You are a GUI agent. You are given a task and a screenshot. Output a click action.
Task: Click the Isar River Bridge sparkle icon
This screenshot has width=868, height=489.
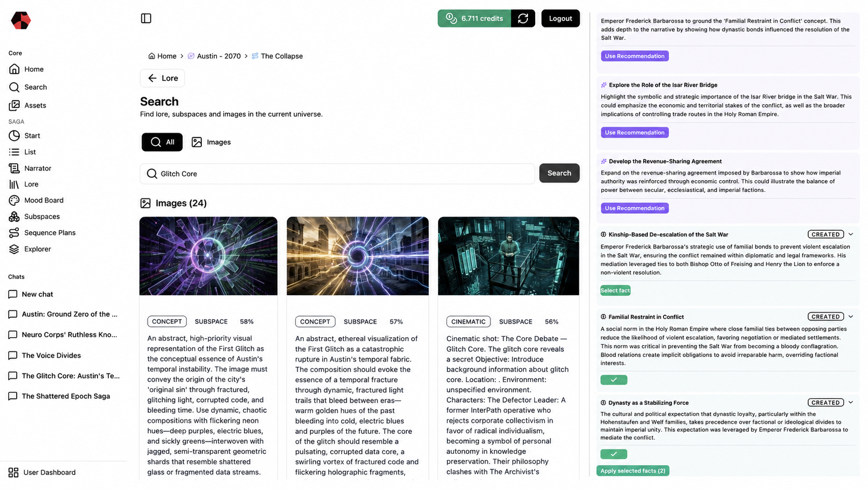[604, 85]
